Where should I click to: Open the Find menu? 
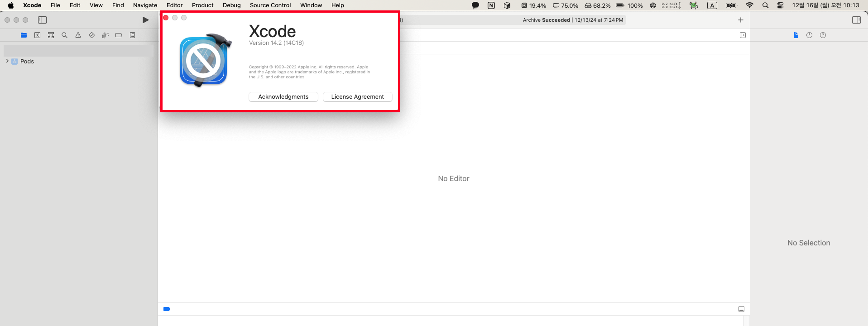(118, 5)
